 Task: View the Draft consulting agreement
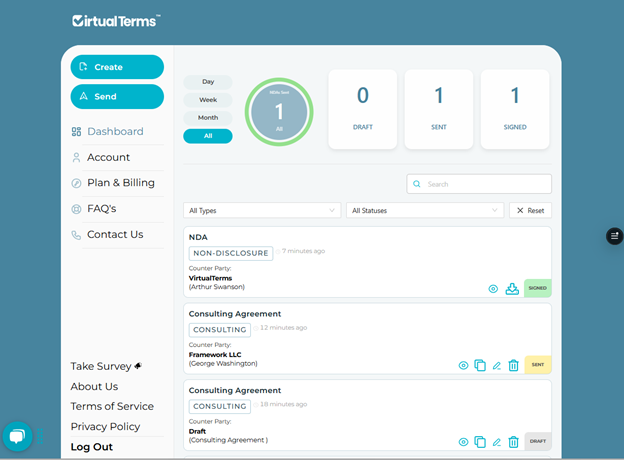463,442
